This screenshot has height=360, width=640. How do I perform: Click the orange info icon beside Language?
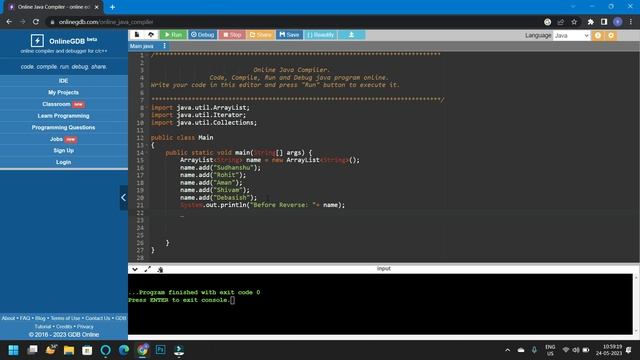click(x=598, y=36)
